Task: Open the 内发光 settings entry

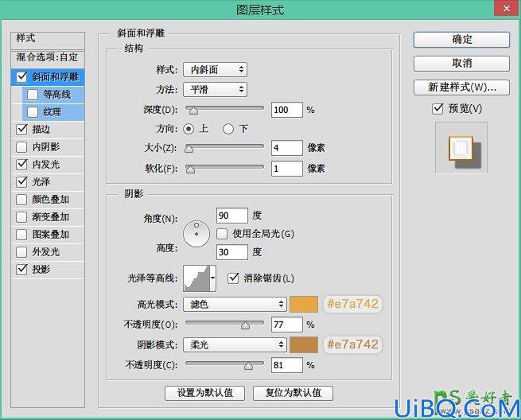Action: [x=45, y=164]
